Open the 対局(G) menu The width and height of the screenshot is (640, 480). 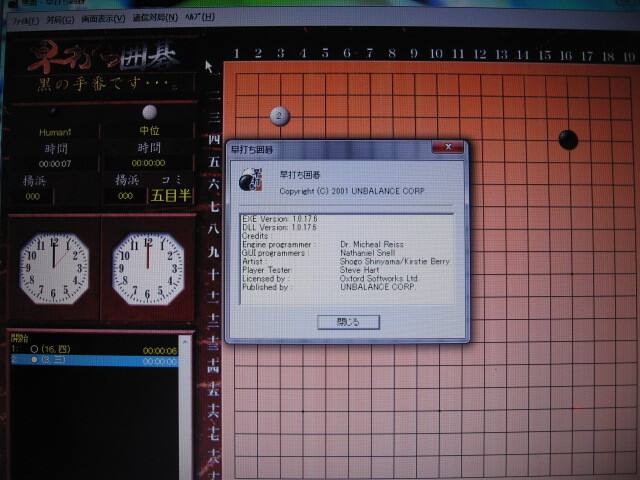[x=60, y=20]
